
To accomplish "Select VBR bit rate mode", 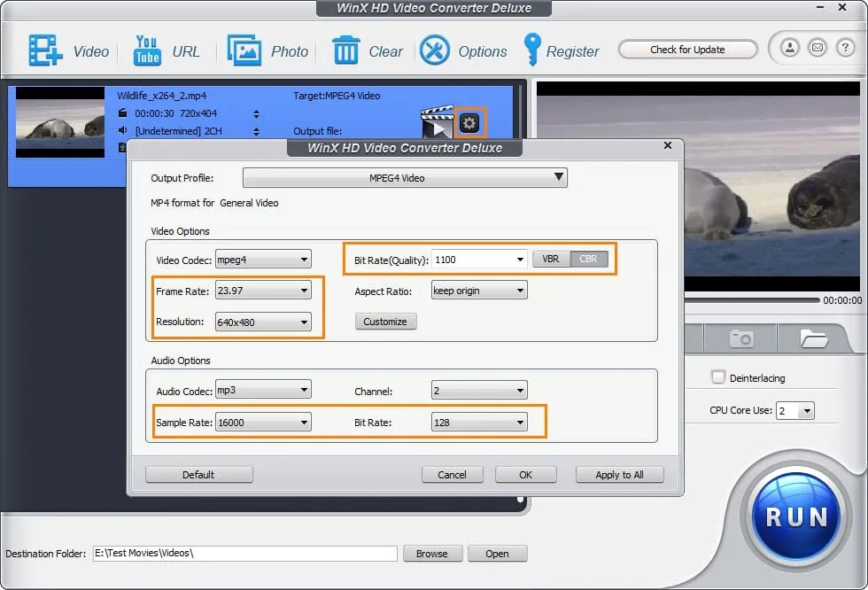I will pyautogui.click(x=551, y=259).
